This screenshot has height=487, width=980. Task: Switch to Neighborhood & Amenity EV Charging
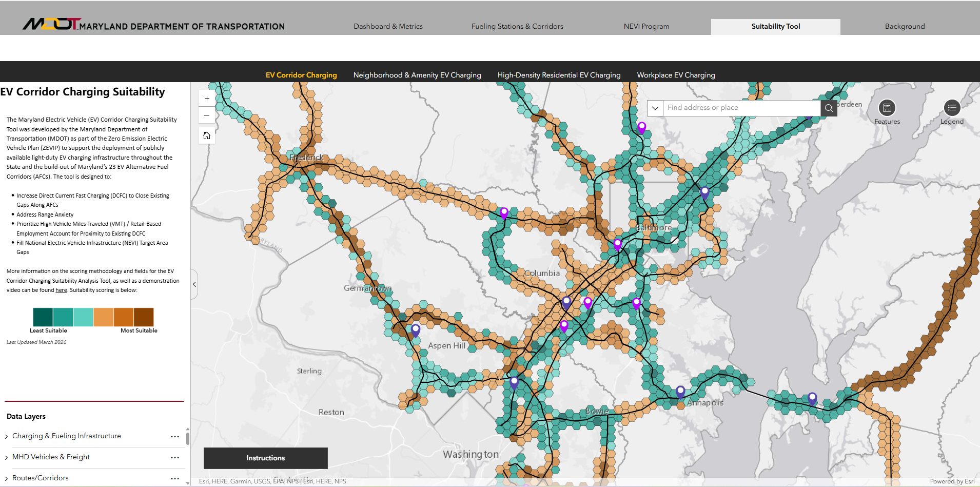(417, 75)
